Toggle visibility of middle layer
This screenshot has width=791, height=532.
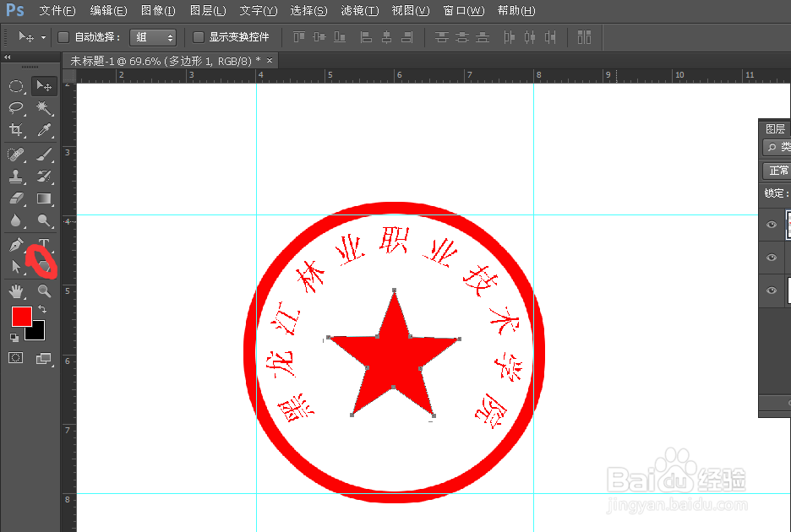point(772,258)
